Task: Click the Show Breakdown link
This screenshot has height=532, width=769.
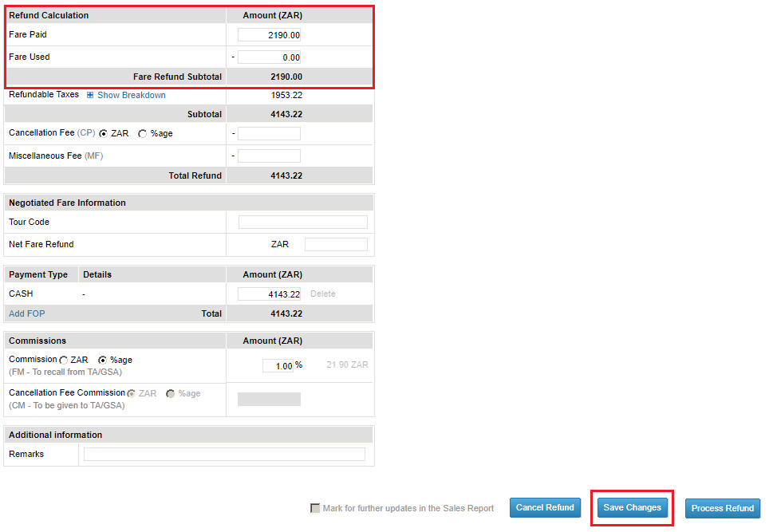Action: [x=130, y=95]
